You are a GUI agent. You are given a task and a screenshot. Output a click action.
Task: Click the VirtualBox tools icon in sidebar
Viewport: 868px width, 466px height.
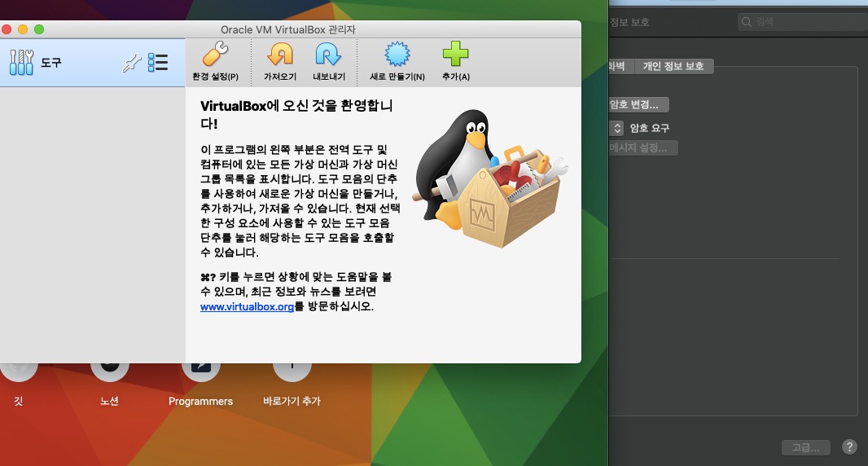tap(22, 62)
